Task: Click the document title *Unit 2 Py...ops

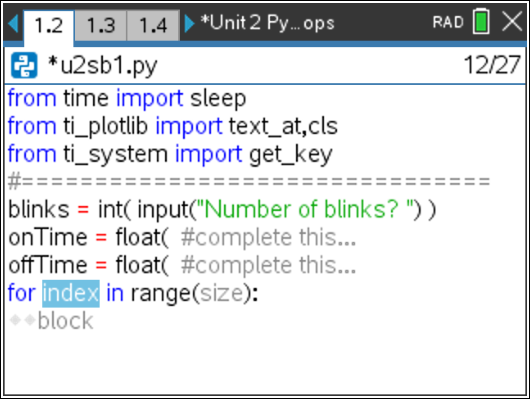Action: (x=267, y=23)
